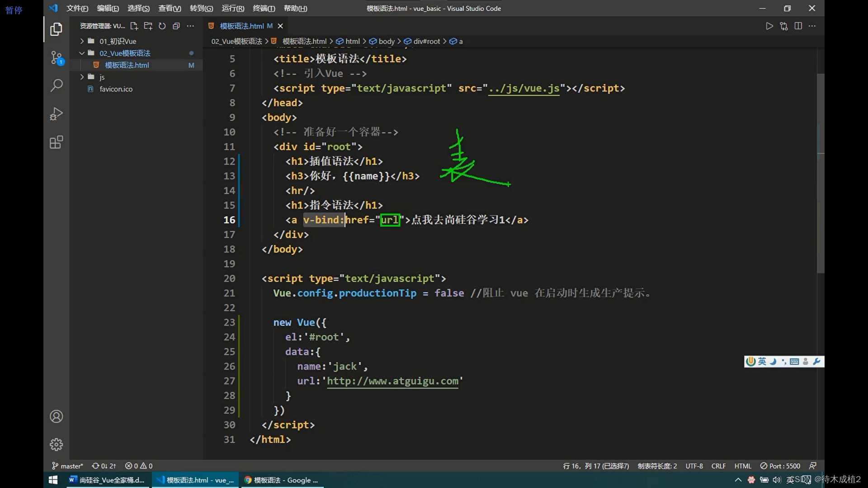Collapse the 02_Vue模板语法 folder
The width and height of the screenshot is (868, 488).
(125, 53)
